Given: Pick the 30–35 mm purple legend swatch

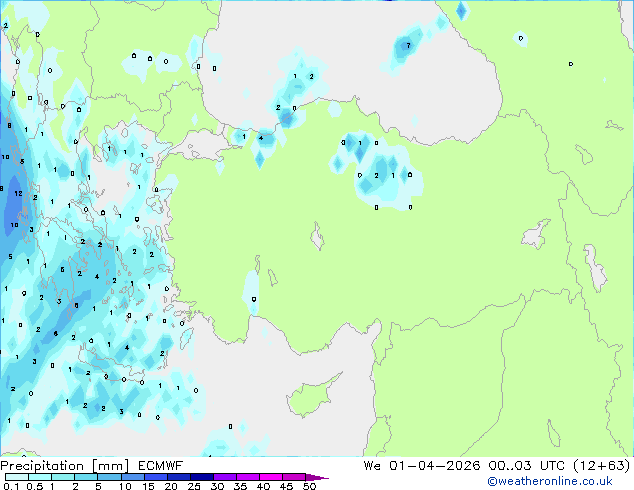Looking at the screenshot, I should coord(224,477).
